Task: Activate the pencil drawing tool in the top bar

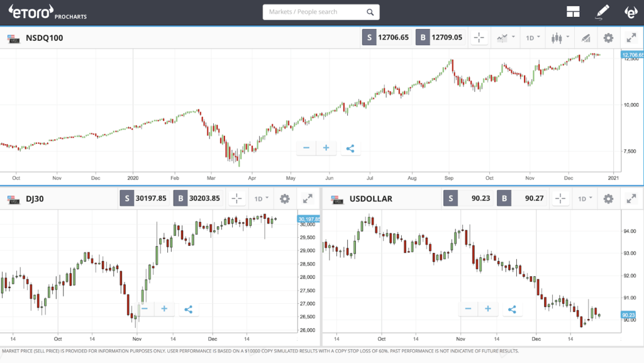Action: point(602,12)
